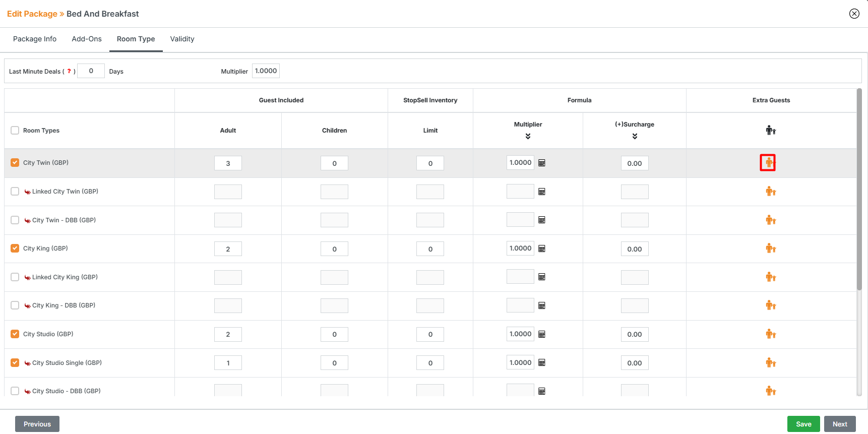
Task: Click calculator icon for City Studio Single
Action: (x=542, y=362)
